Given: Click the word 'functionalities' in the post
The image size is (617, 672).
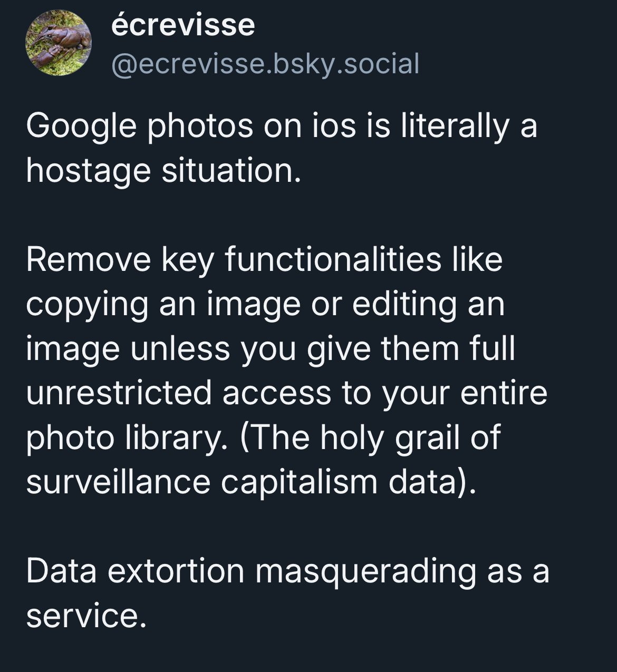Looking at the screenshot, I should click(x=333, y=259).
